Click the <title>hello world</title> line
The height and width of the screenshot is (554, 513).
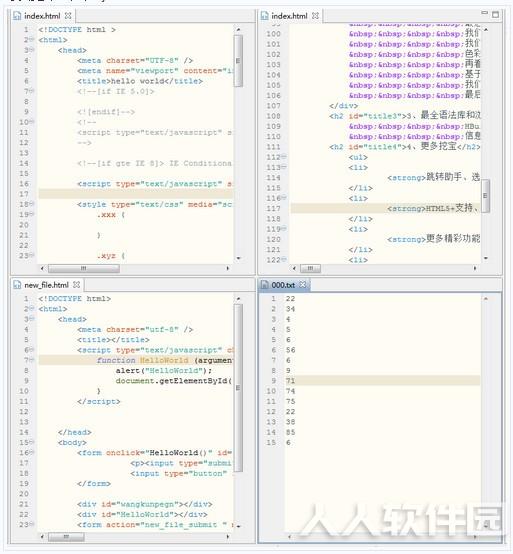click(x=140, y=81)
